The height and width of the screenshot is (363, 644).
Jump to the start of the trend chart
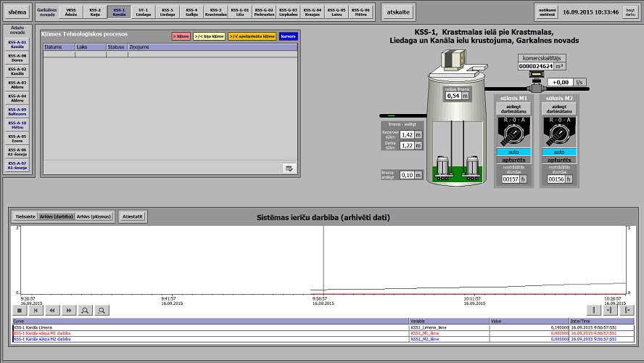point(37,310)
